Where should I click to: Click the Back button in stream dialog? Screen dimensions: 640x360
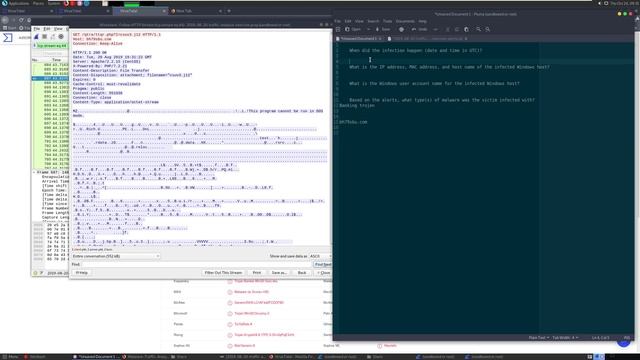pos(302,273)
